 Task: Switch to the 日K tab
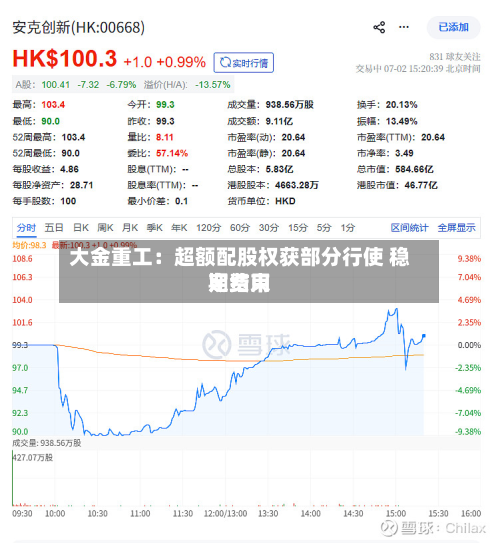click(81, 228)
